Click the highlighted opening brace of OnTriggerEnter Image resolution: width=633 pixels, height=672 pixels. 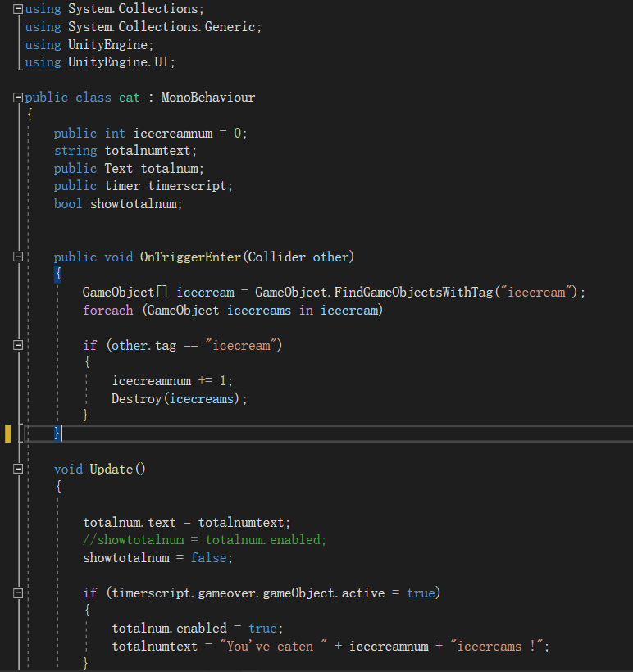tap(58, 274)
